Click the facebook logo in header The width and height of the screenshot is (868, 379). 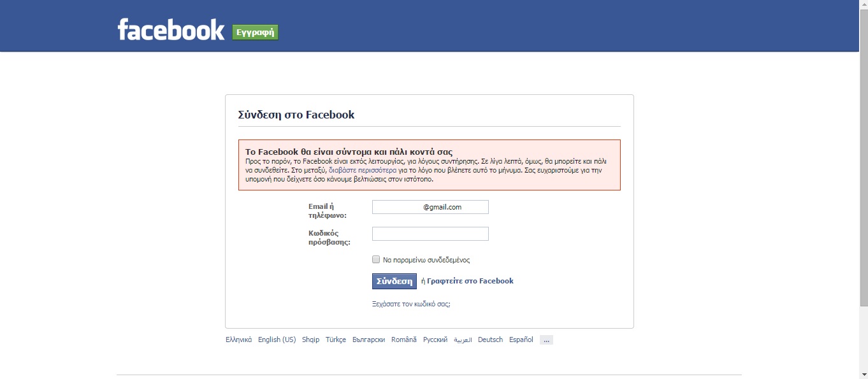[x=171, y=29]
